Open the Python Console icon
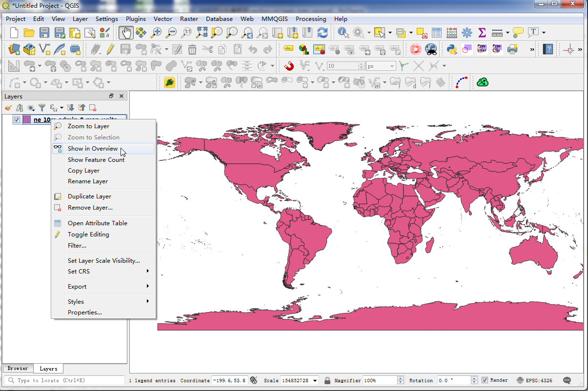The width and height of the screenshot is (588, 391). pyautogui.click(x=452, y=49)
